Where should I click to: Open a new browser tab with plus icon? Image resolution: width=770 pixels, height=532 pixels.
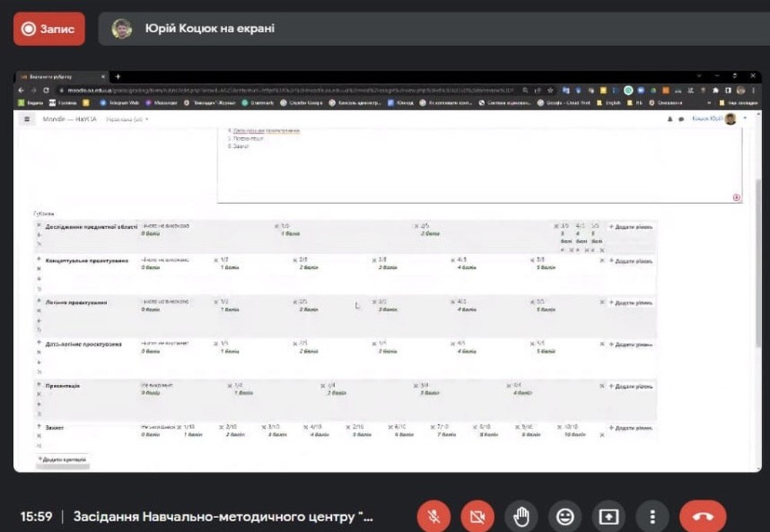point(118,76)
